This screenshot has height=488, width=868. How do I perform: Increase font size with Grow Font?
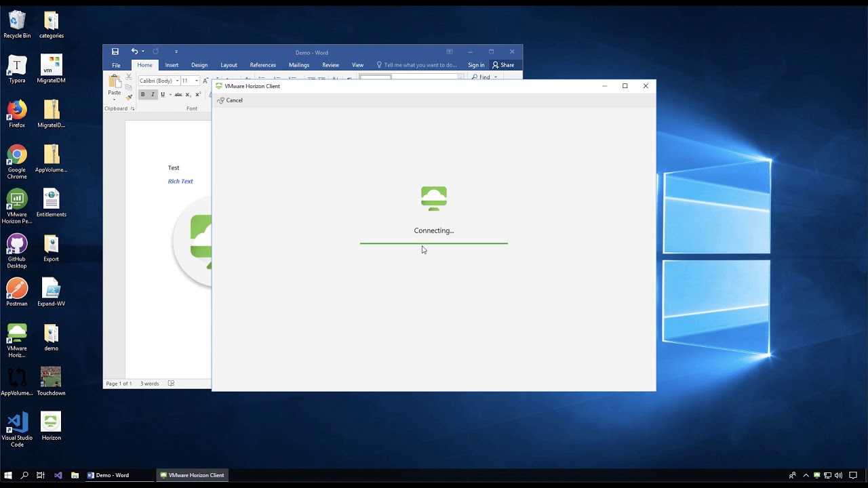click(x=205, y=81)
